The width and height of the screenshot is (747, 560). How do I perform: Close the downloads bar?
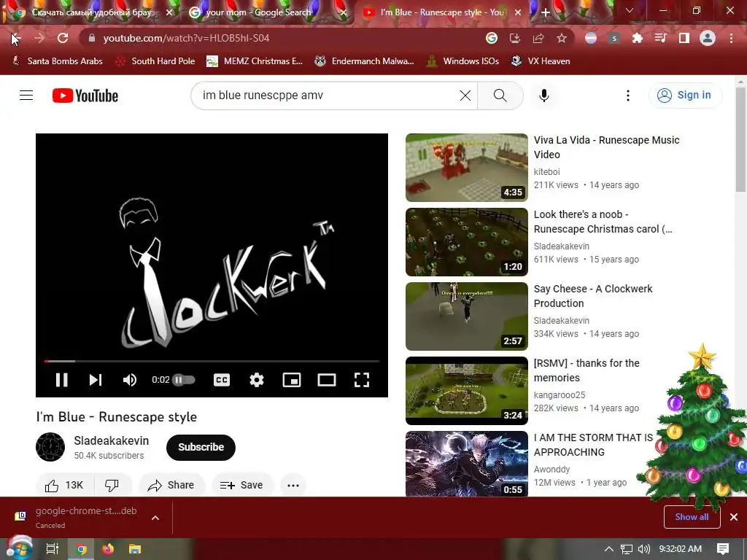pos(734,517)
